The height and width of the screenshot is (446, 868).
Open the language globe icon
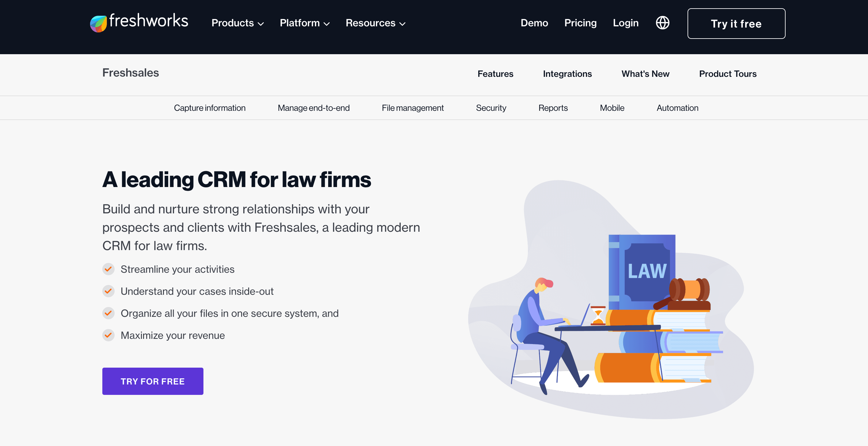pyautogui.click(x=662, y=23)
